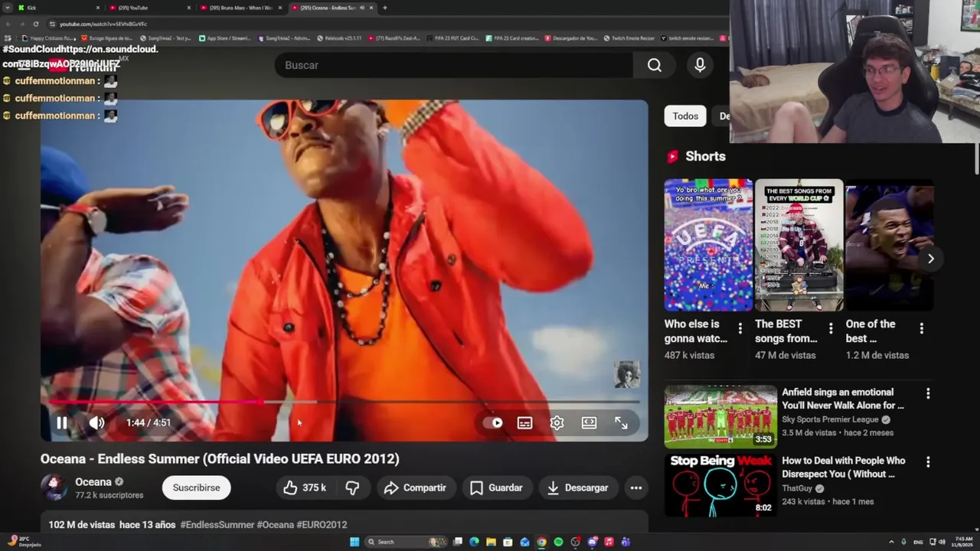
Task: Open the FIFA 23 FUT Card Cr... bookmark
Action: [x=452, y=37]
